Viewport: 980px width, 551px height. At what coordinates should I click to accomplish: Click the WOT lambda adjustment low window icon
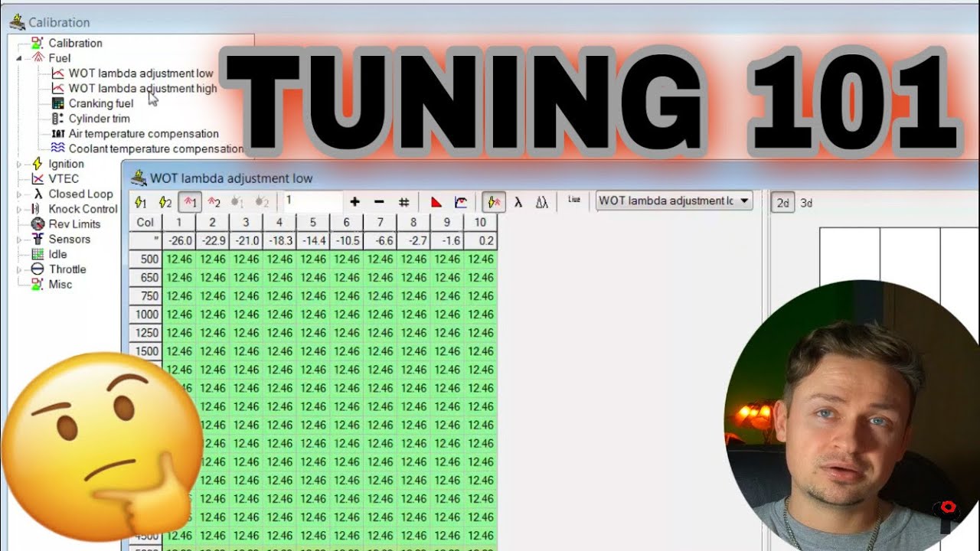(139, 178)
